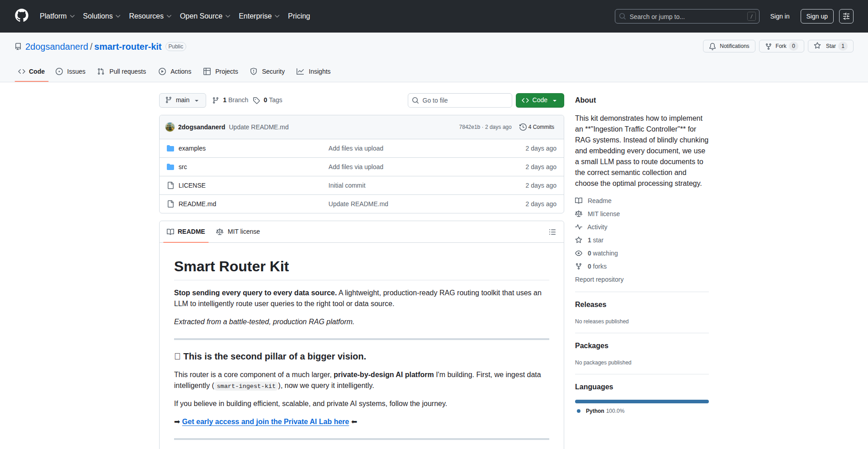Enable notifications for this repository

729,46
